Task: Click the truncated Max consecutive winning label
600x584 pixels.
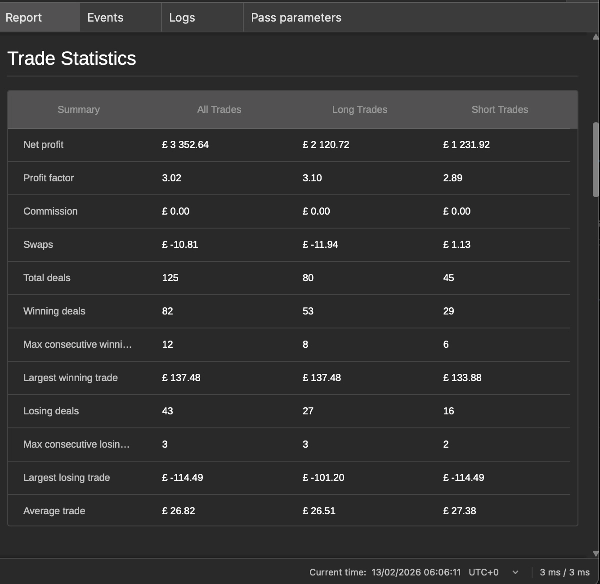Action: point(77,345)
